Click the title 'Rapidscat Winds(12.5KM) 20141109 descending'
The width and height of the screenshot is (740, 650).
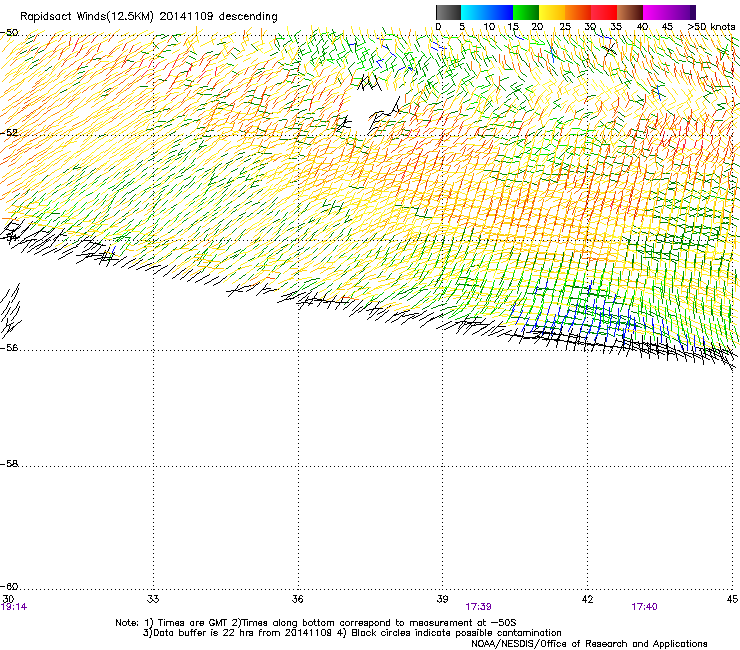[149, 17]
